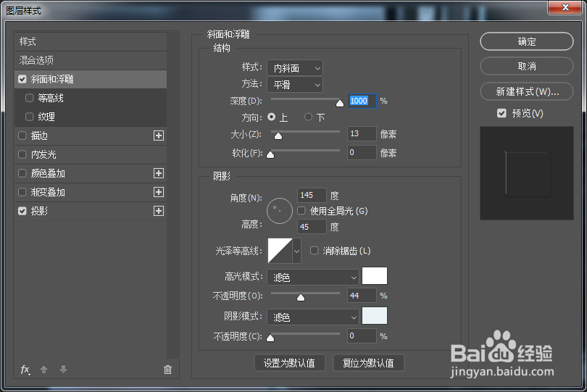The height and width of the screenshot is (392, 587).
Task: Enable the 内发光 checkbox
Action: point(22,154)
